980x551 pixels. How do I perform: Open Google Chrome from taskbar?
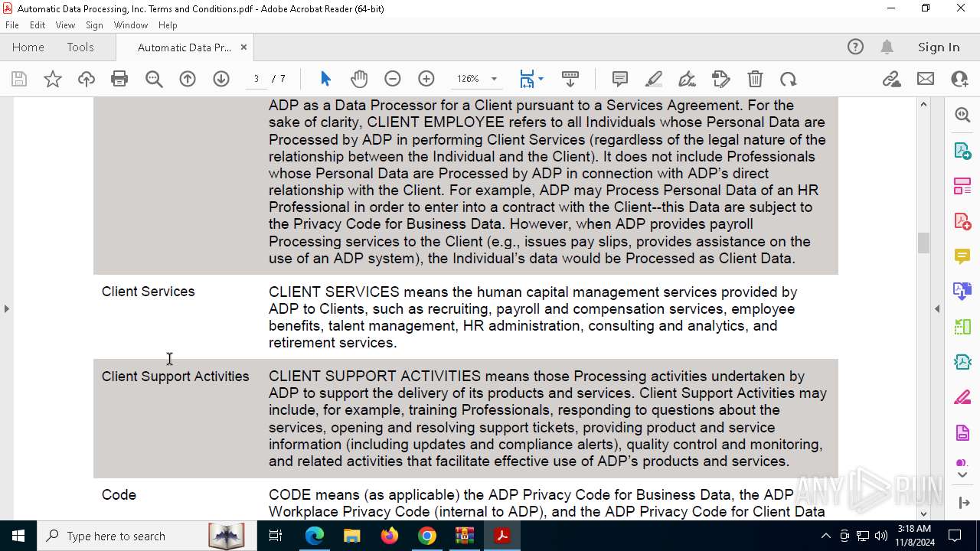pyautogui.click(x=427, y=536)
